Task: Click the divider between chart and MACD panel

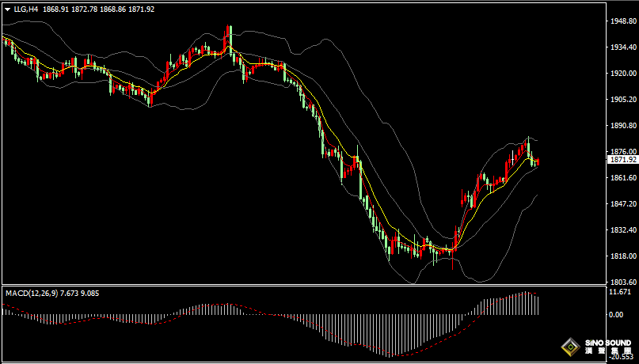Action: click(301, 286)
